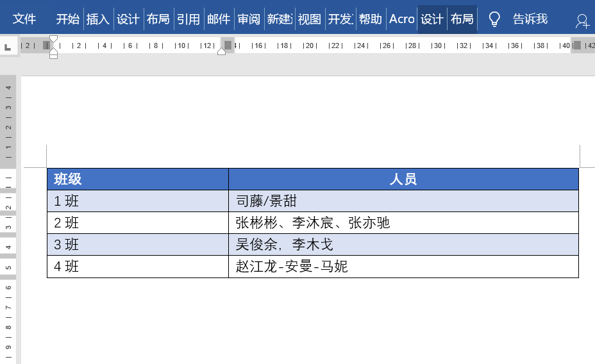Switch to the 开始 ribbon tab
Screen dimensions: 595x364
point(67,19)
